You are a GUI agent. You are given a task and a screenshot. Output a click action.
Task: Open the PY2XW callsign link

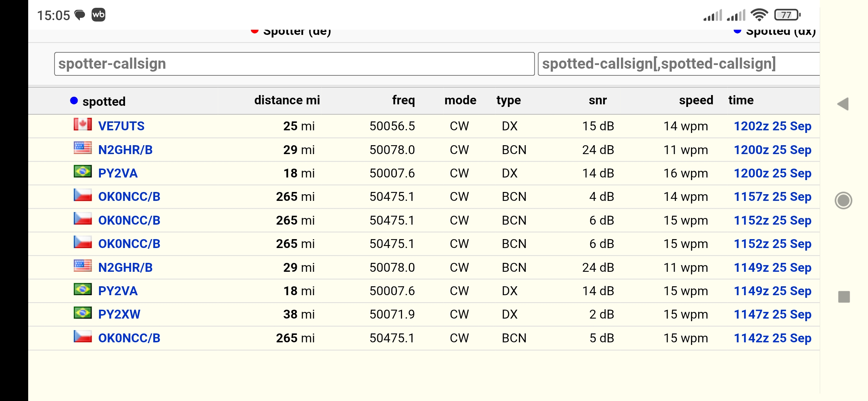(119, 314)
